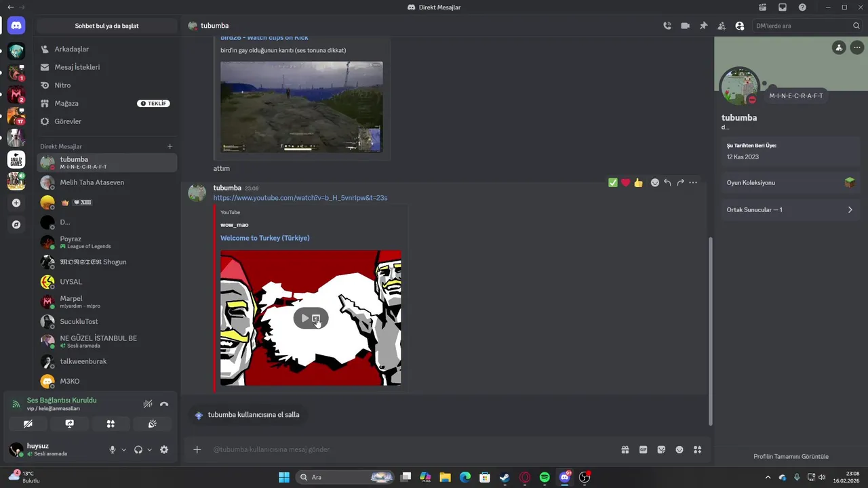The height and width of the screenshot is (488, 868).
Task: Open DM with Poyraz
Action: tap(107, 242)
